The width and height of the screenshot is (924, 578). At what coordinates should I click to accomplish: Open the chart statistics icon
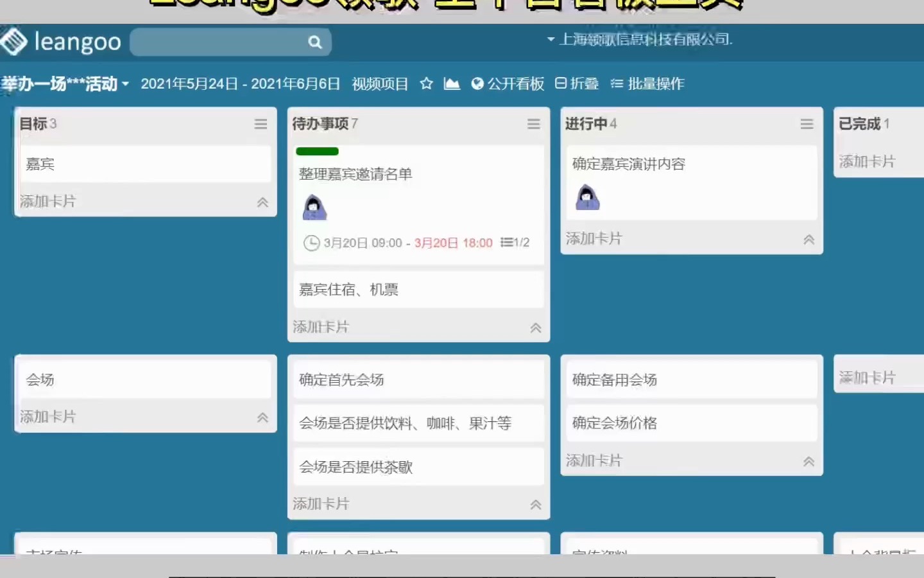tap(452, 83)
